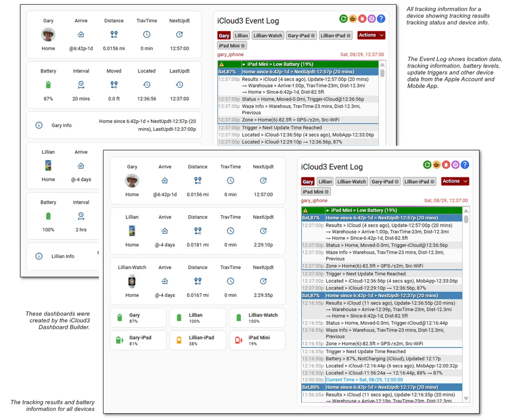The height and width of the screenshot is (420, 505).
Task: Open the purple gear icon in the back Event Log
Action: [371, 19]
